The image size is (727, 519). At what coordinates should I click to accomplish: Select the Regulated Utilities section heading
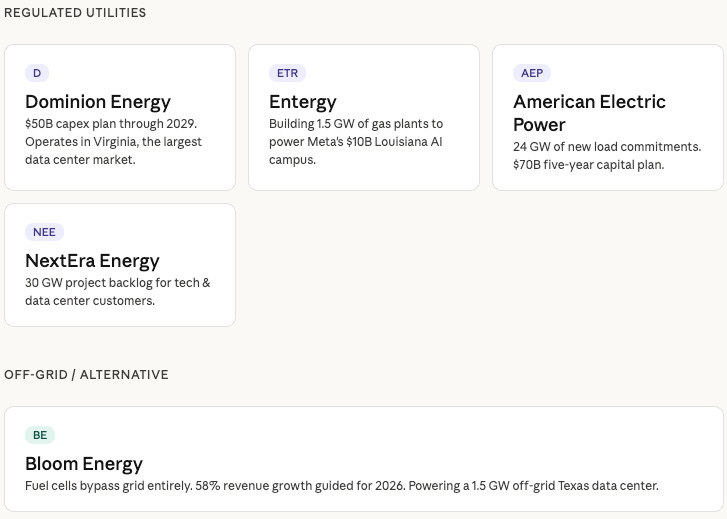(x=75, y=13)
